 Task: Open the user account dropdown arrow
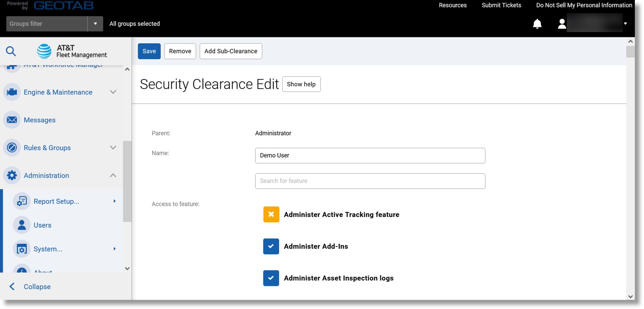[x=625, y=24]
